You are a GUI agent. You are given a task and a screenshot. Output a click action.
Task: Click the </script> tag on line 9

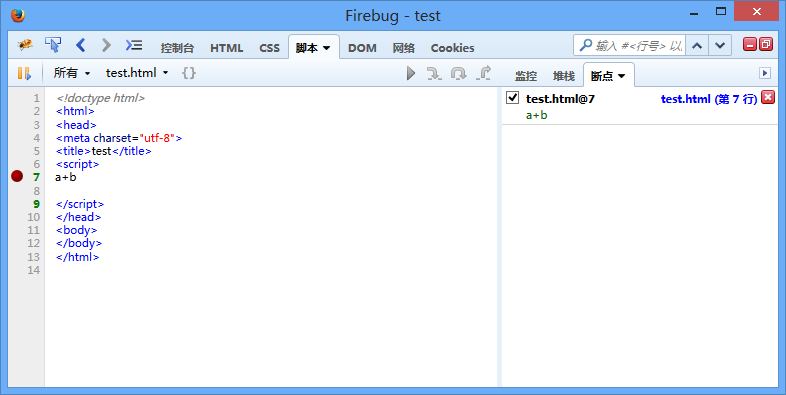coord(80,204)
